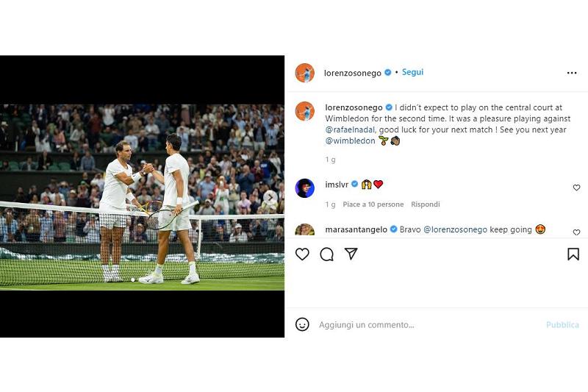Image resolution: width=588 pixels, height=392 pixels.
Task: Like the post with the heart icon
Action: coord(302,254)
